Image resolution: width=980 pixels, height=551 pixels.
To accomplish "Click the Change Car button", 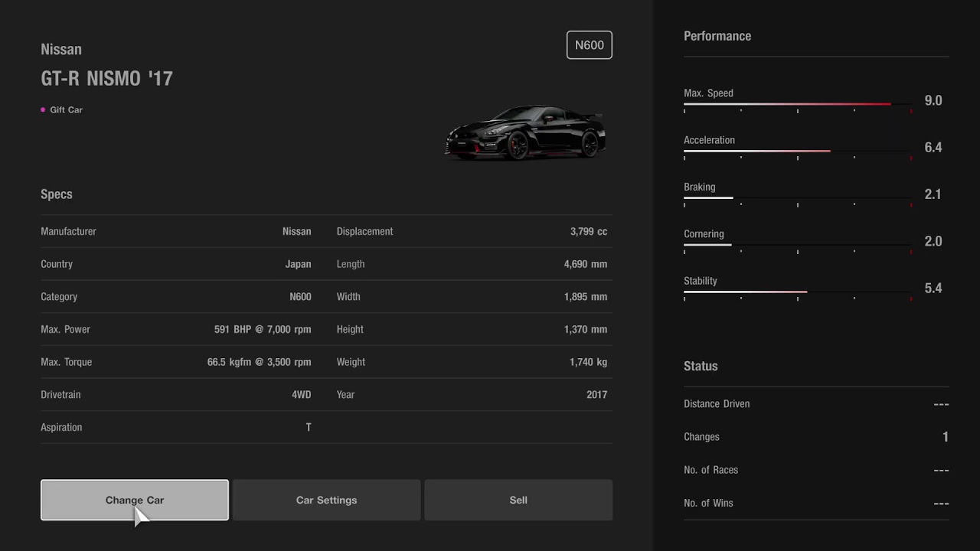I will (135, 500).
